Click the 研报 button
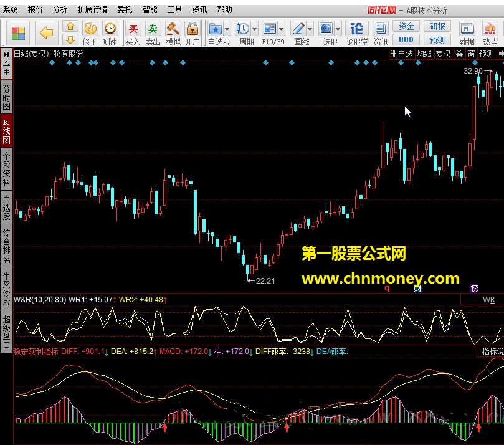 pyautogui.click(x=437, y=26)
